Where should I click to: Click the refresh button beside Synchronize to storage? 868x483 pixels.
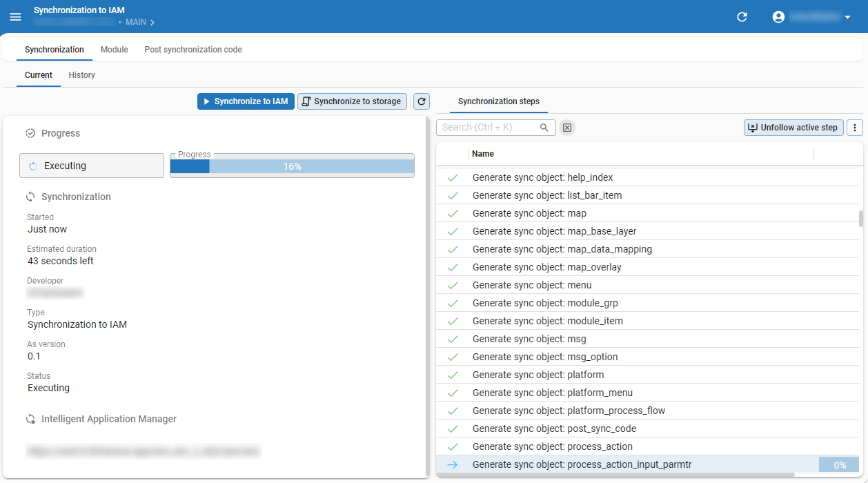pos(422,101)
